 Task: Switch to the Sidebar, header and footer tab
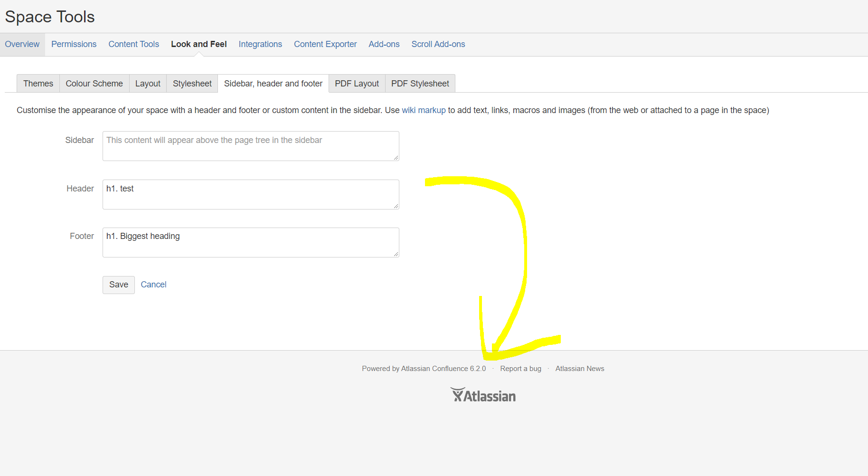(273, 83)
